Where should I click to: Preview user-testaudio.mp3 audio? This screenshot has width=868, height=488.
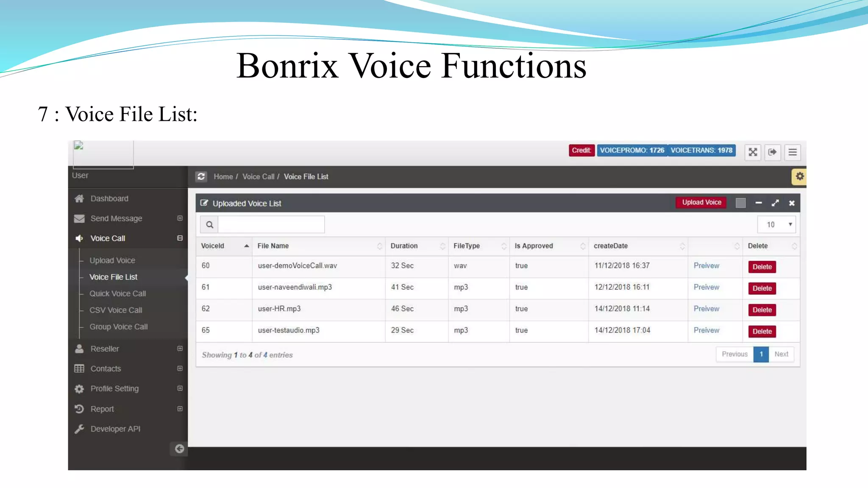click(x=706, y=330)
